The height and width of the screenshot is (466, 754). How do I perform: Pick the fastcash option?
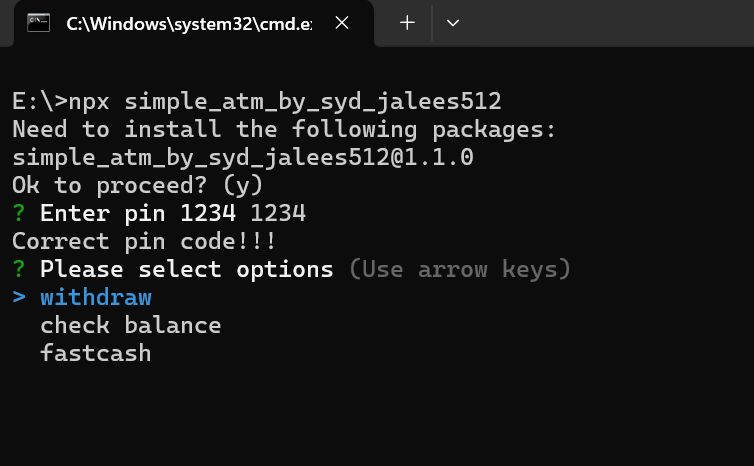tap(96, 353)
